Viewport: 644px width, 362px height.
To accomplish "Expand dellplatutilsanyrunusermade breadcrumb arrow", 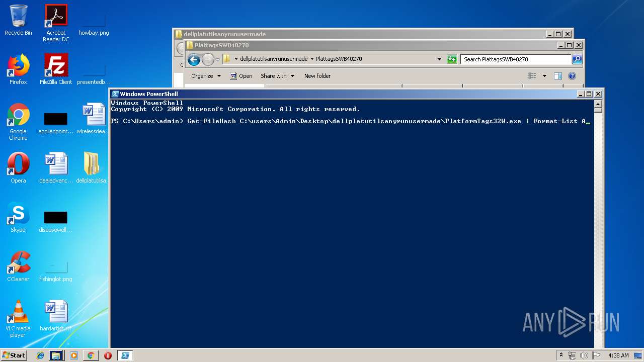I will tap(312, 59).
